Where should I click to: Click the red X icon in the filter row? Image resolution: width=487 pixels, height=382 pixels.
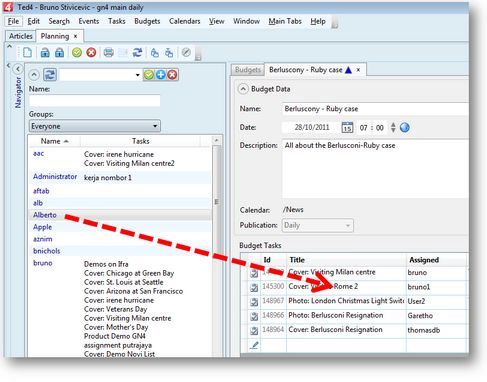(172, 75)
